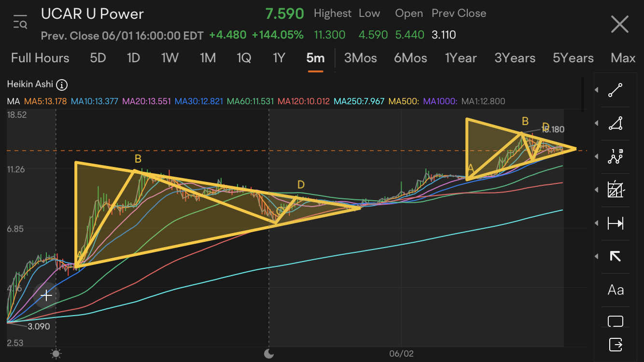644x362 pixels.
Task: Click the UCAR U Power stock title
Action: tap(92, 14)
